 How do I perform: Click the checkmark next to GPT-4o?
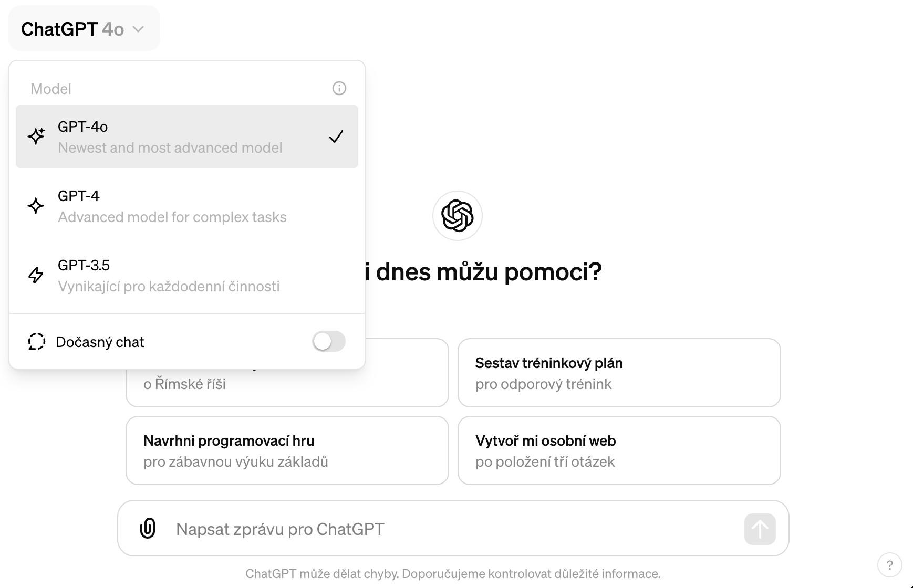[x=336, y=136]
